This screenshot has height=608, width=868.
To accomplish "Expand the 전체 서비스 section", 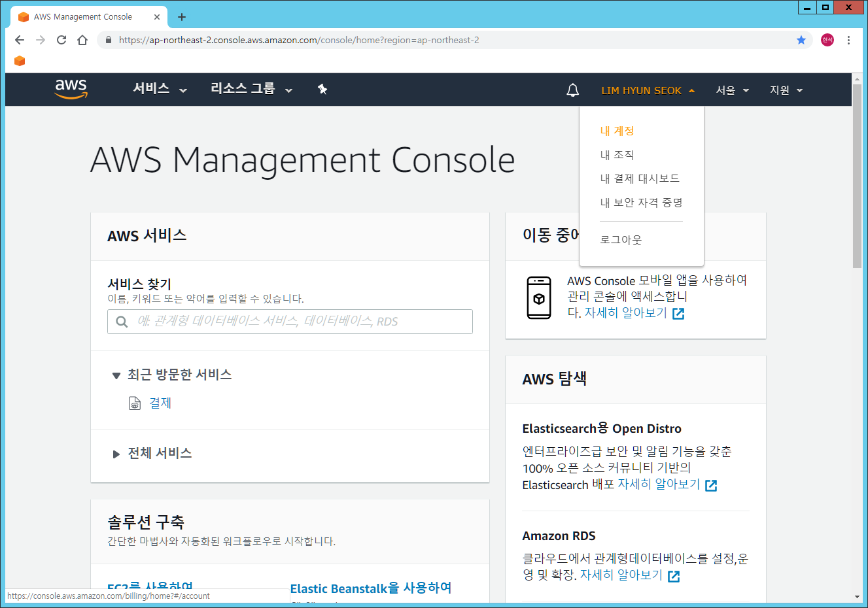I will (152, 453).
